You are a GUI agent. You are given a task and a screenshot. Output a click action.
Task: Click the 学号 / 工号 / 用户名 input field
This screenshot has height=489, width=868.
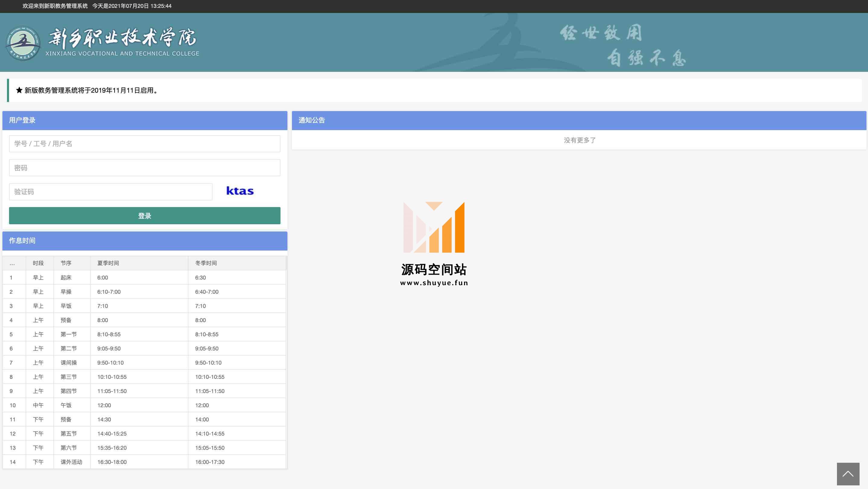coord(144,144)
